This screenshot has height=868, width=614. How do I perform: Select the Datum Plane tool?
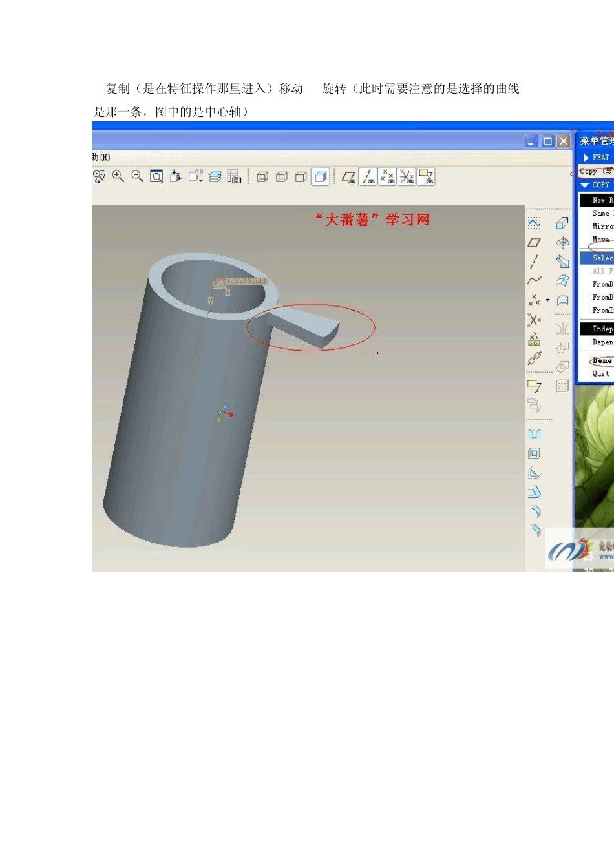[534, 242]
